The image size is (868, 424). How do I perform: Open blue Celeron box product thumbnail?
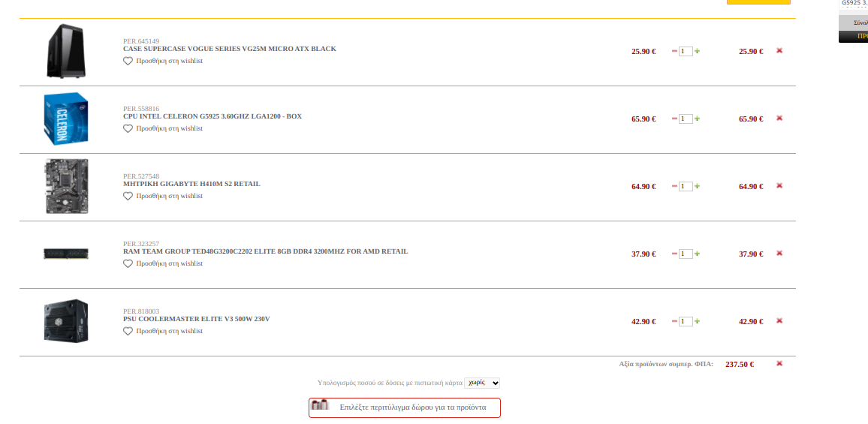pos(66,119)
